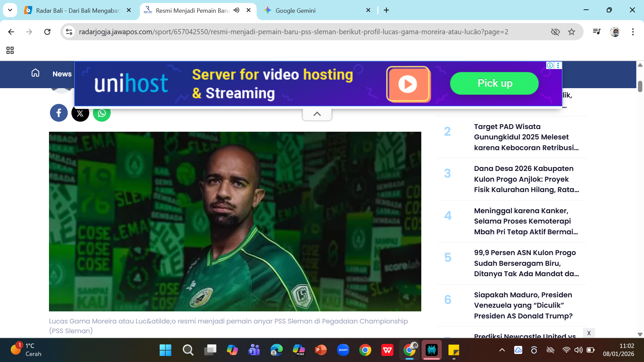Viewport: 644px width, 362px height.
Task: Toggle third-party cookie eye icon
Action: [x=555, y=32]
